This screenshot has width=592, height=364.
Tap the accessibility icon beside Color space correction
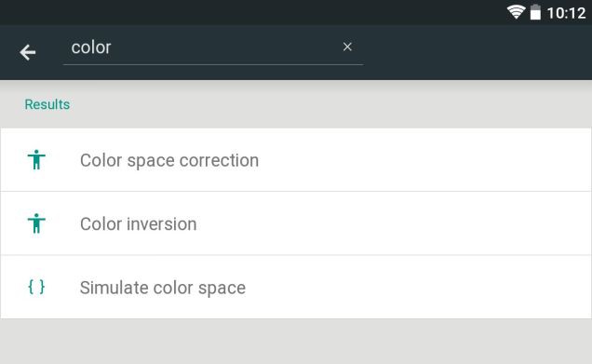[36, 160]
